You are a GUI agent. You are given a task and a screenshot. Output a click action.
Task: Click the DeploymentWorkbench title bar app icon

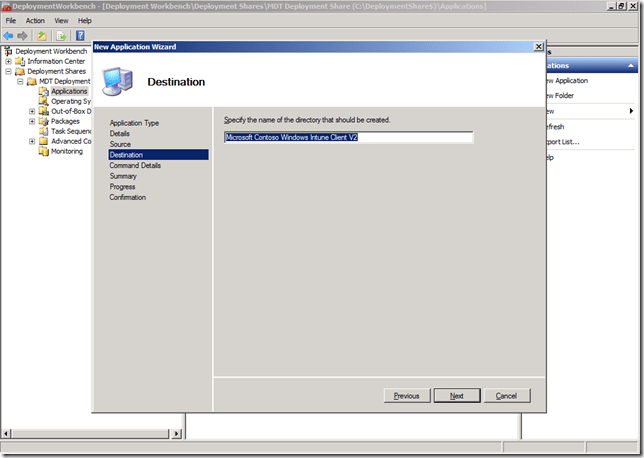(6, 7)
